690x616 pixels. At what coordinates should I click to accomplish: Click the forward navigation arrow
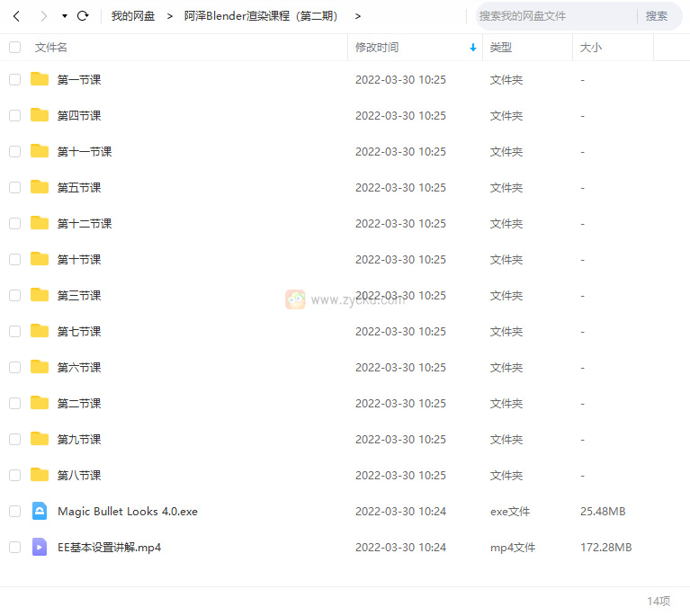(43, 16)
